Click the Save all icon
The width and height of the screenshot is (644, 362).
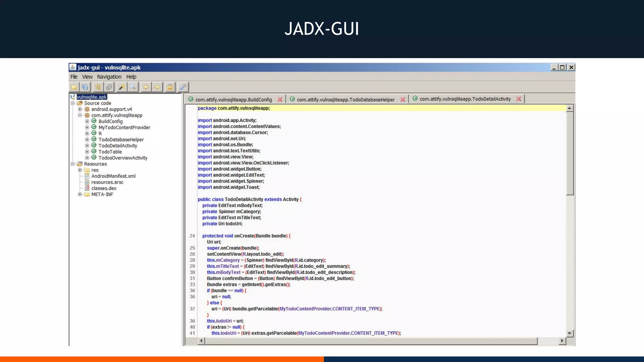click(85, 87)
